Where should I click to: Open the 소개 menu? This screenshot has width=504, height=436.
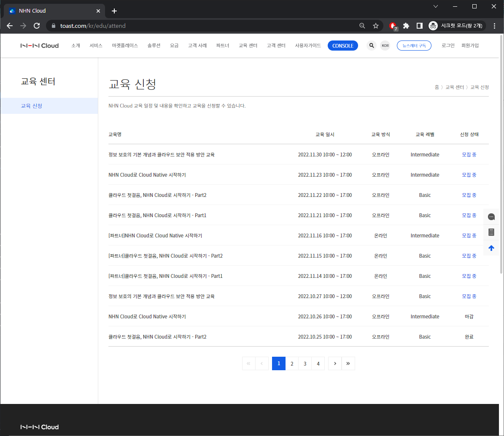click(x=76, y=46)
